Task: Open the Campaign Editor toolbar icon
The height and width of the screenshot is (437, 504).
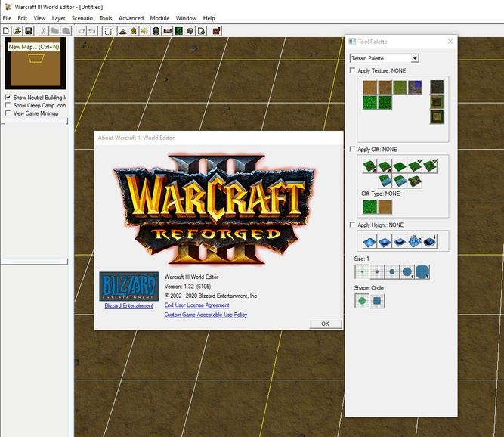Action: pos(168,31)
